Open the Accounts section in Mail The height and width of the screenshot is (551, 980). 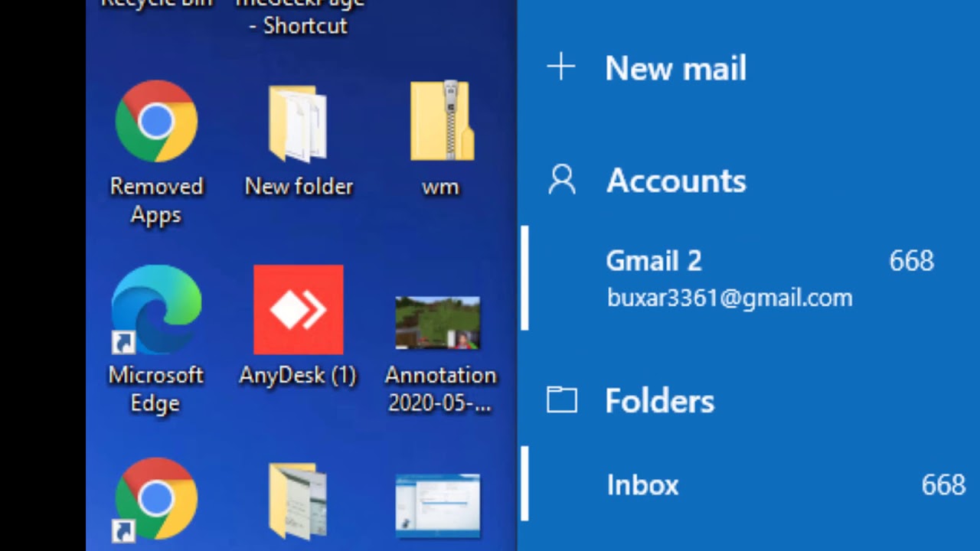(676, 181)
